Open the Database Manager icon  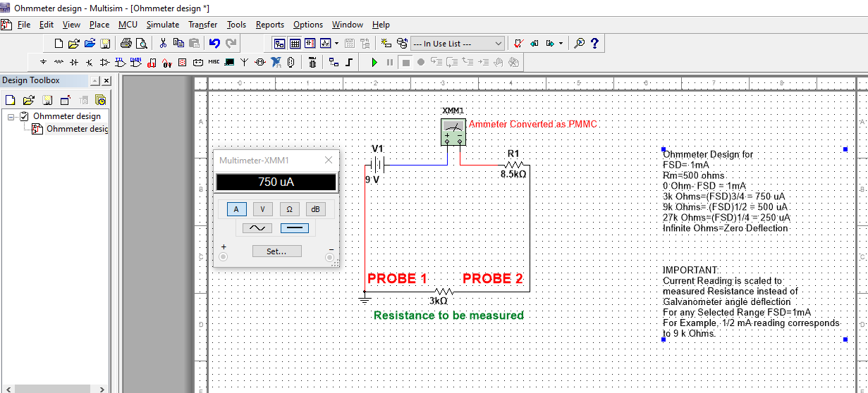tap(402, 44)
